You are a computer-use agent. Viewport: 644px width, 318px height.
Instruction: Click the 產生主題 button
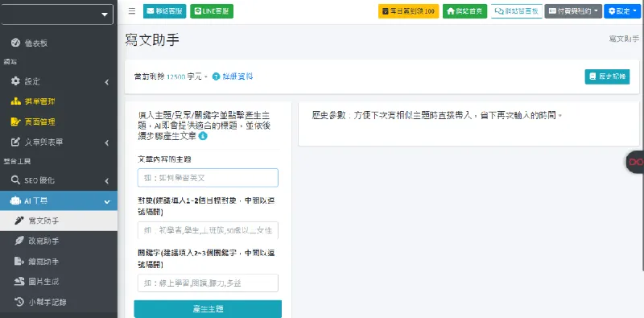(x=208, y=309)
